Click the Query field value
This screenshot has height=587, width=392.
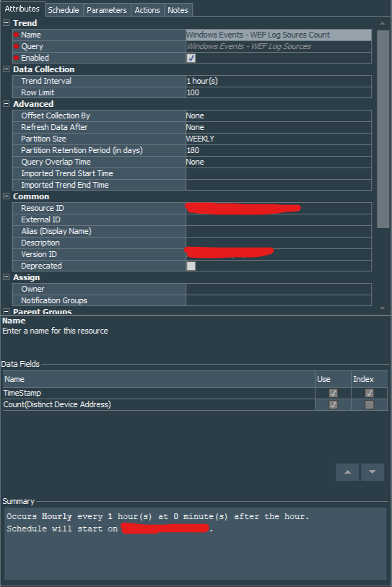[279, 46]
